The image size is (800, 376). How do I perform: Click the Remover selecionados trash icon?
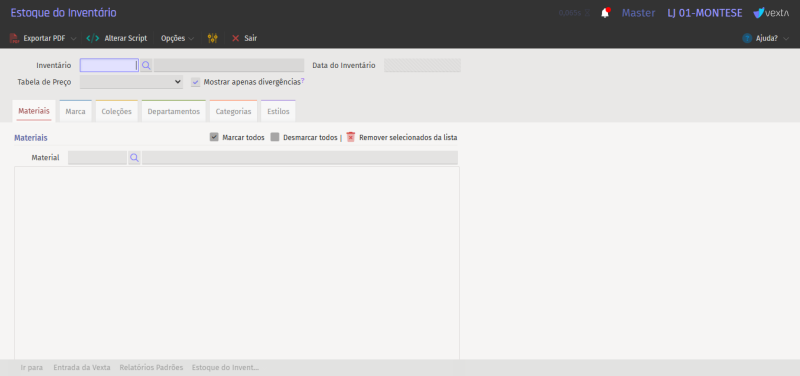pos(351,137)
